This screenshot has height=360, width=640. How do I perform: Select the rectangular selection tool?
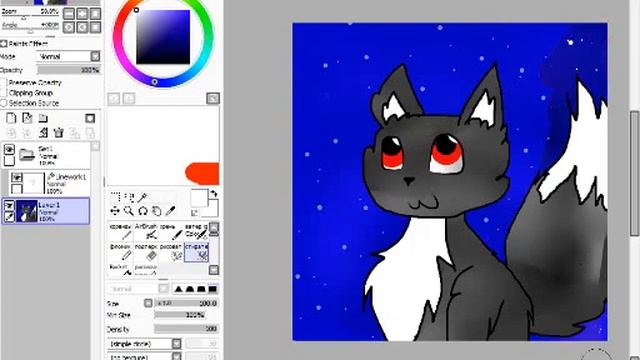click(115, 197)
